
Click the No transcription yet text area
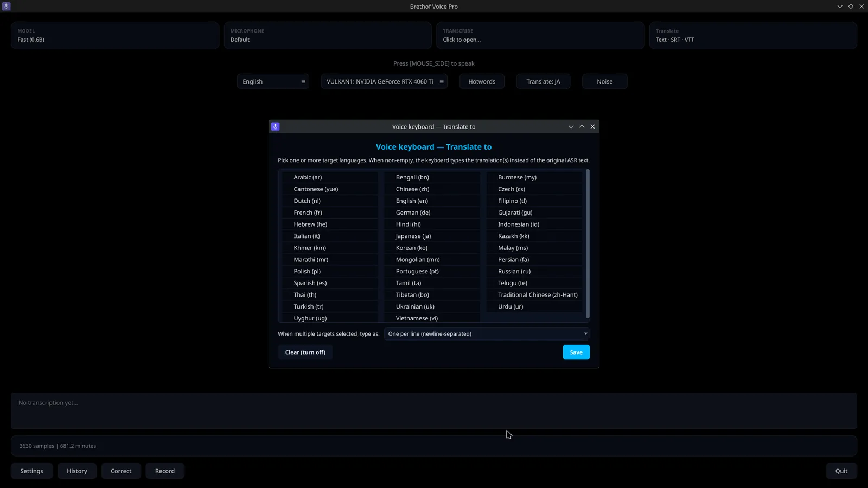tap(434, 411)
